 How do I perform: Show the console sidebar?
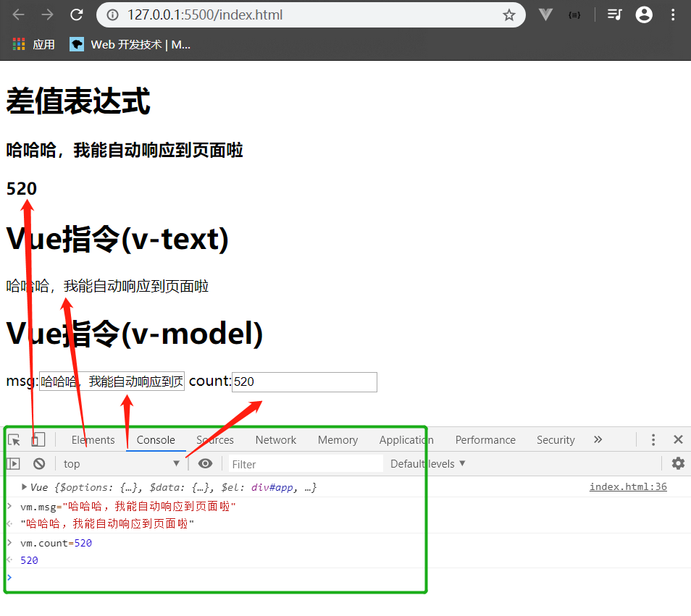tap(13, 464)
